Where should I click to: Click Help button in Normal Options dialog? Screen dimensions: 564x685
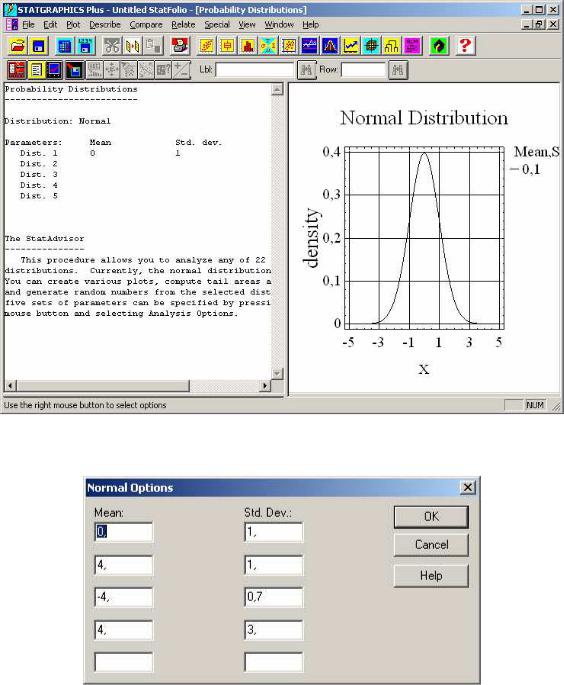click(x=431, y=576)
